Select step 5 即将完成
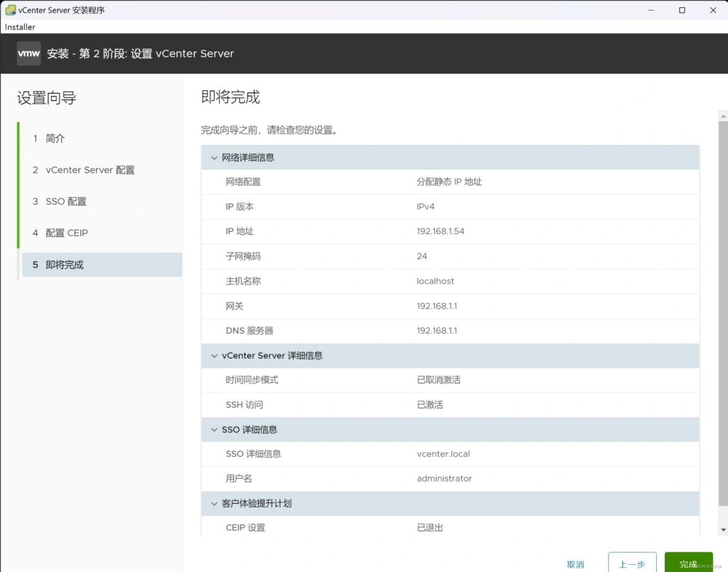 point(102,265)
